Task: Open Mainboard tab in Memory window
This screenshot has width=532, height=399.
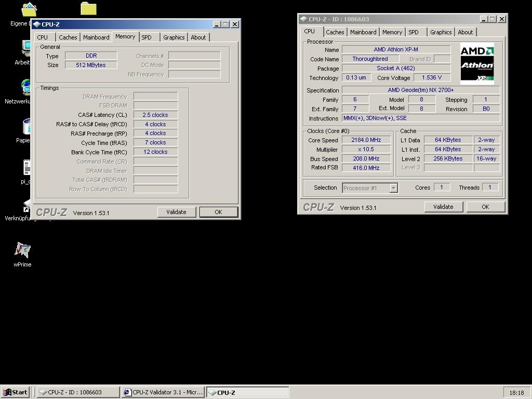Action: click(x=96, y=37)
